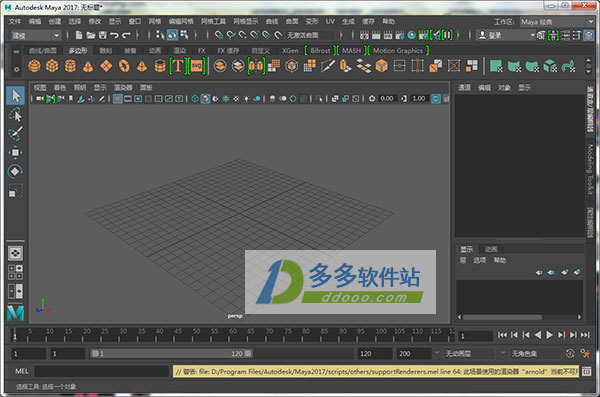Create a polygon pipe from the shelf
The image size is (600, 397).
click(160, 66)
